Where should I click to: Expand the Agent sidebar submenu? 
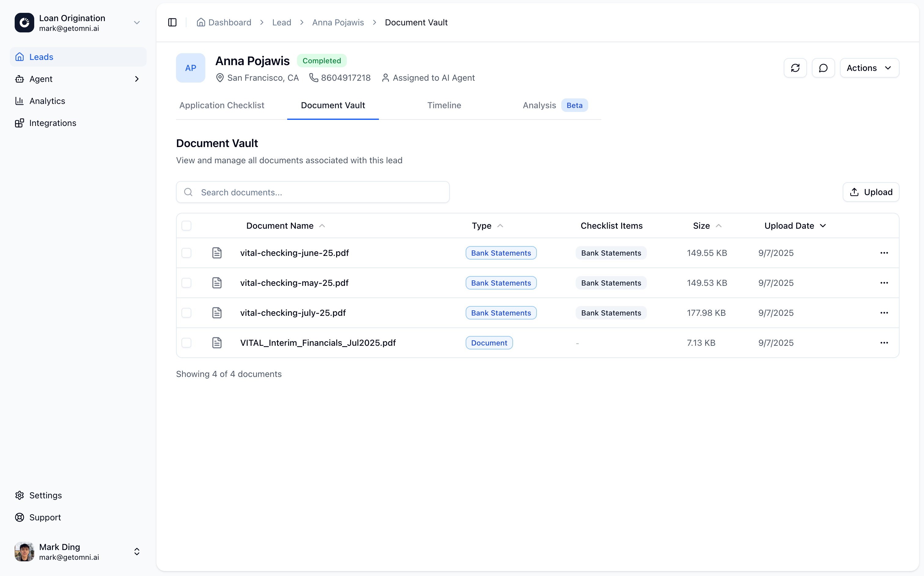coord(137,79)
